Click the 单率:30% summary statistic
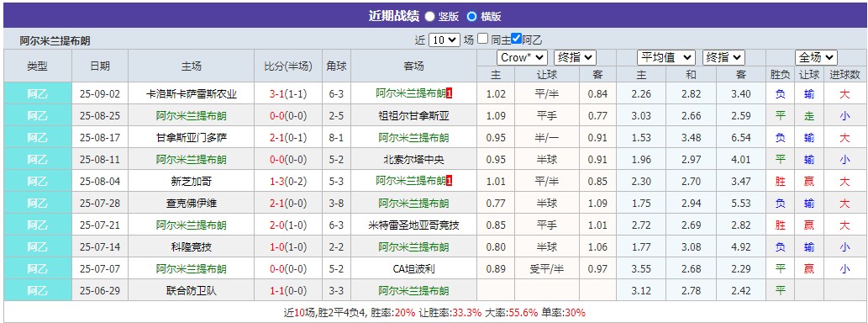The image size is (868, 323). [563, 312]
